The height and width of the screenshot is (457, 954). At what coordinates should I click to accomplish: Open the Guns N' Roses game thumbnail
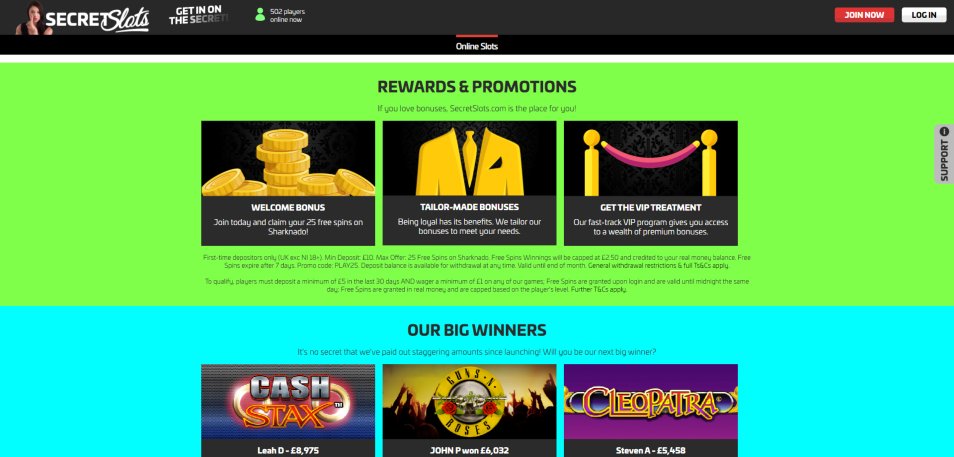tap(469, 402)
